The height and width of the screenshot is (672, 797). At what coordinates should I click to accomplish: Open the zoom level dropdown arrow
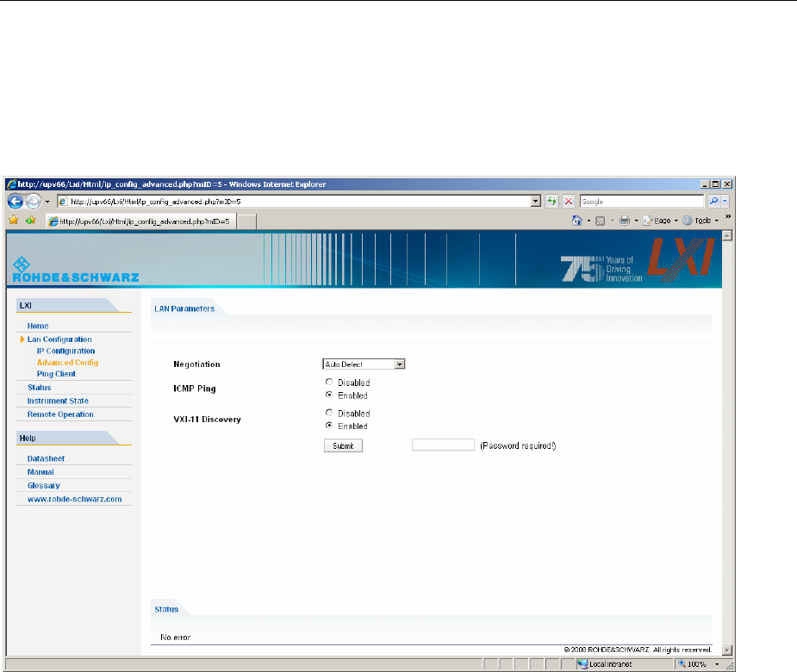[x=717, y=664]
